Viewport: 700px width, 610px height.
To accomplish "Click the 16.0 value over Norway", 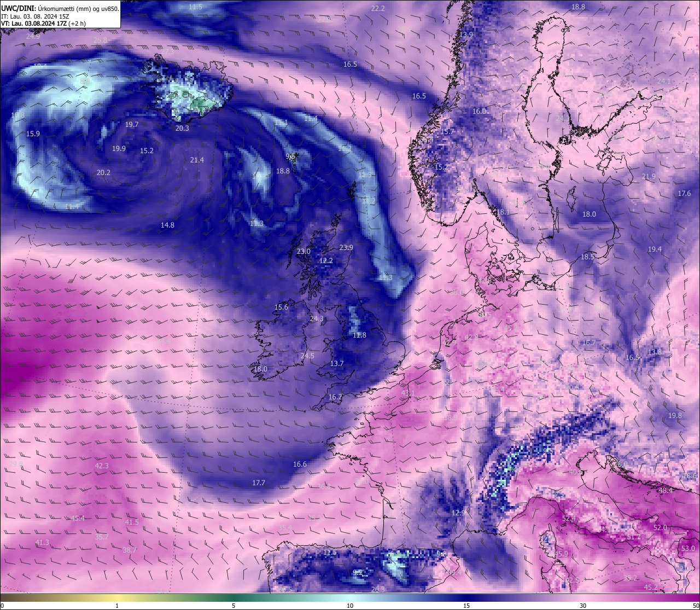I will point(479,112).
